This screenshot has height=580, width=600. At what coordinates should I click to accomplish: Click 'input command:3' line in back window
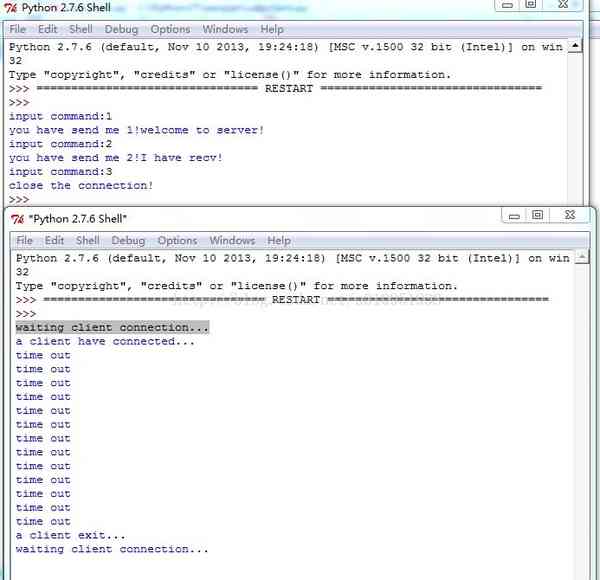[x=60, y=172]
